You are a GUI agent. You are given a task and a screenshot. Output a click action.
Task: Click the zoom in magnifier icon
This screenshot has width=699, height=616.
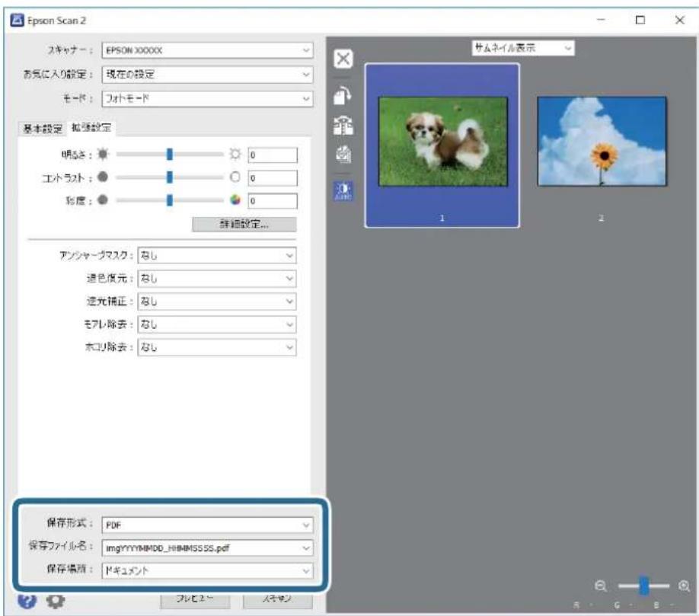pos(684,586)
